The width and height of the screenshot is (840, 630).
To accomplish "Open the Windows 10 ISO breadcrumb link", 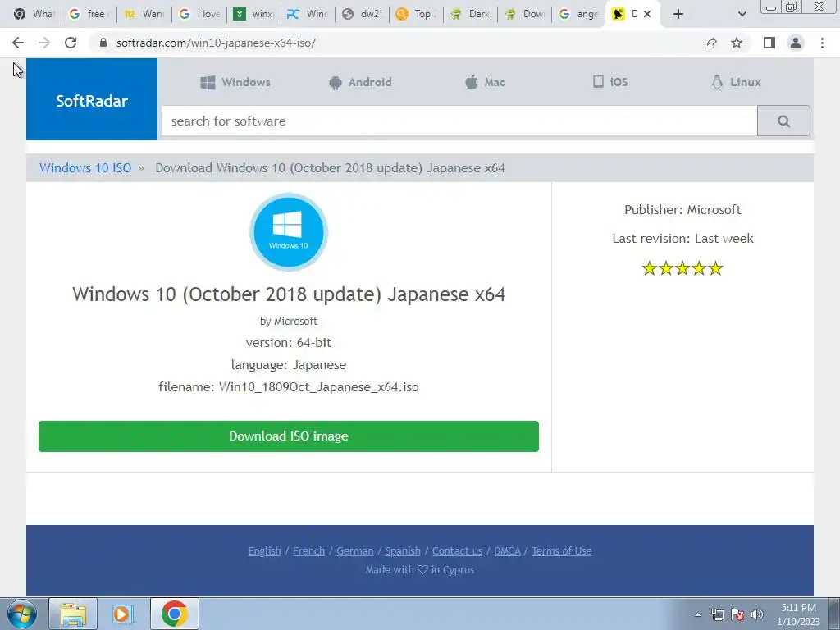I will coord(85,167).
